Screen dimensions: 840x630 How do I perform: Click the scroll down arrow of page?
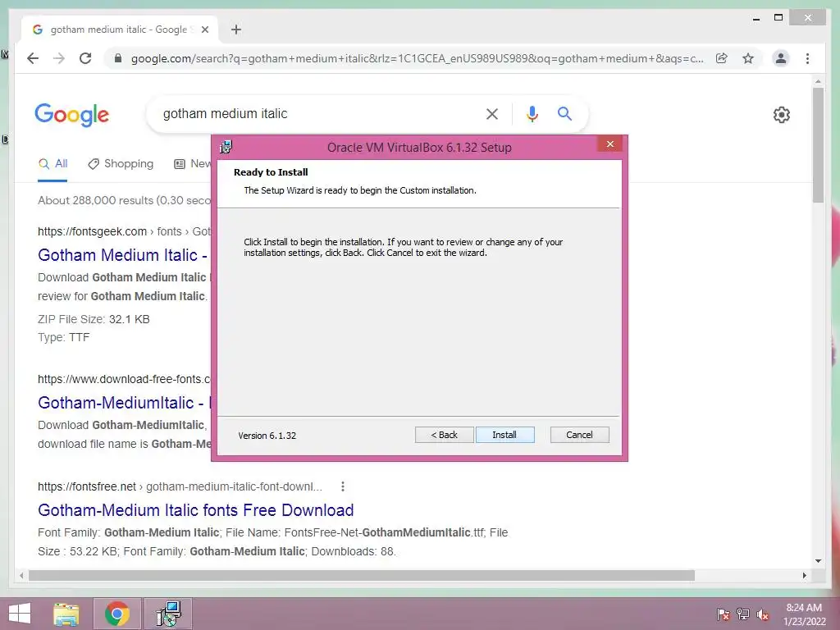point(818,561)
